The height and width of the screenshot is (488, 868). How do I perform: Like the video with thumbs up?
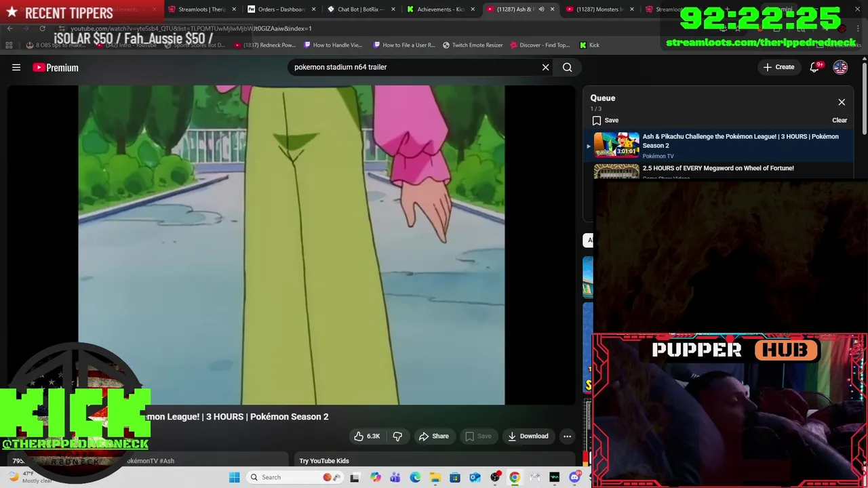coord(367,436)
